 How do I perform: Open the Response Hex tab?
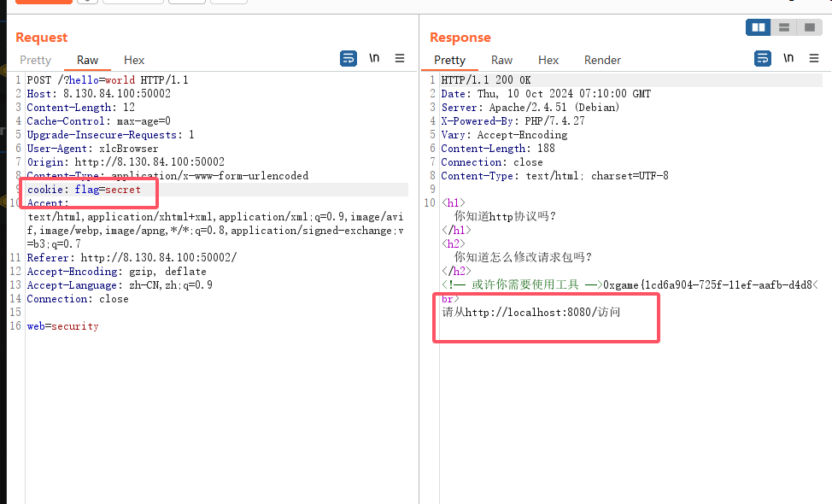pyautogui.click(x=548, y=60)
